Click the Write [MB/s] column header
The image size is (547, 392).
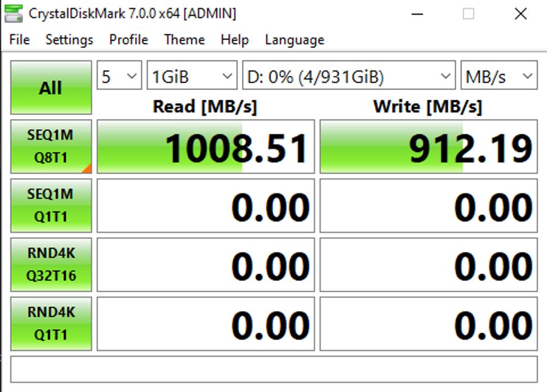pos(428,107)
